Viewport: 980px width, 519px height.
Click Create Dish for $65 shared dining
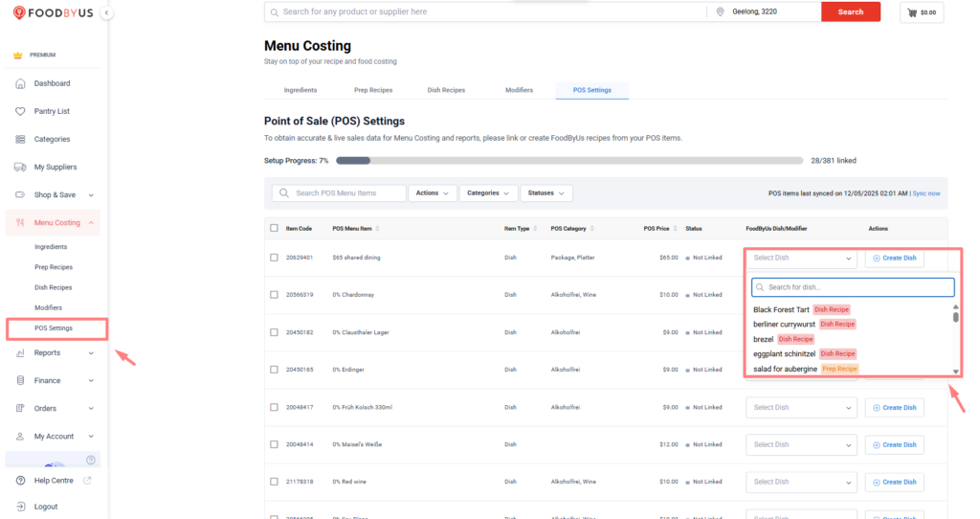coord(895,258)
